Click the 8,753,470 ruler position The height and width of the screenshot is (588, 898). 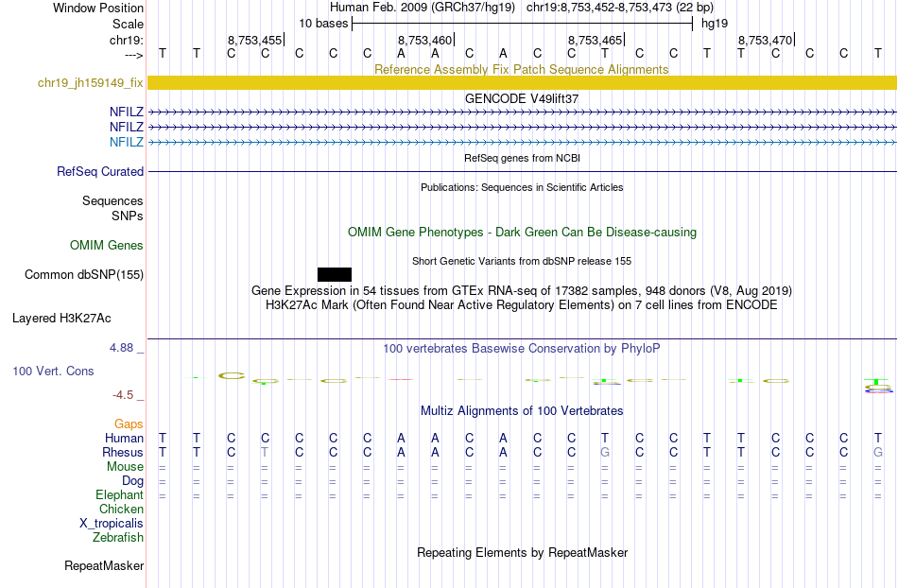point(765,40)
